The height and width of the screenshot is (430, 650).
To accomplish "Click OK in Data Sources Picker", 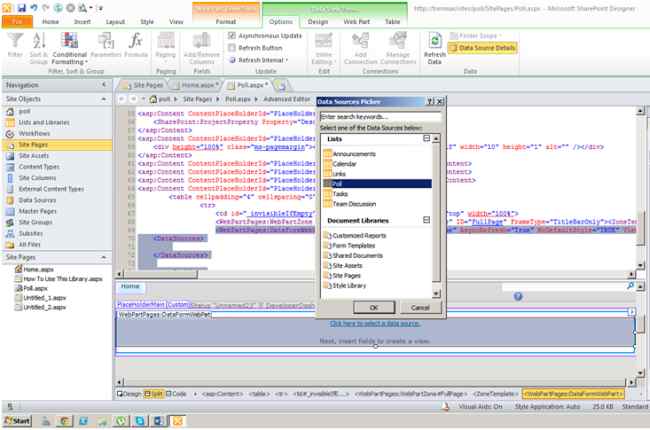I will pyautogui.click(x=374, y=308).
